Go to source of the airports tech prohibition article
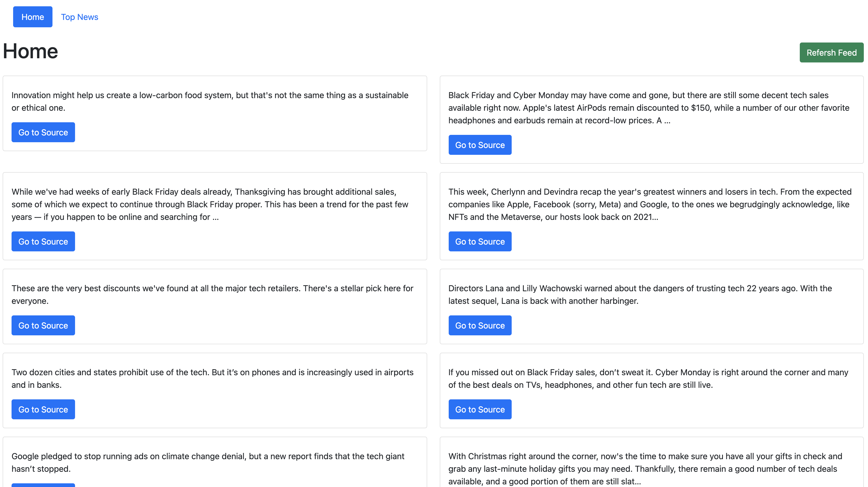Screen dimensions: 868x487 (x=43, y=409)
